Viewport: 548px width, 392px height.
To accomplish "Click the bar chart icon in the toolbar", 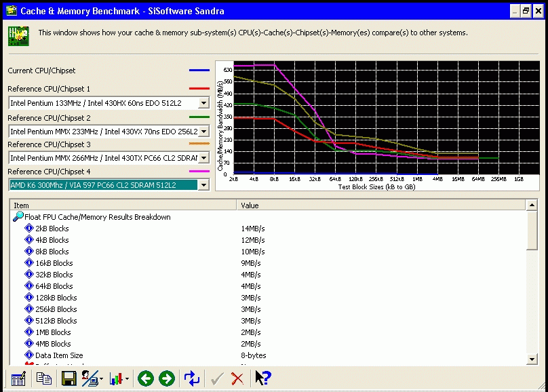I will pos(117,378).
